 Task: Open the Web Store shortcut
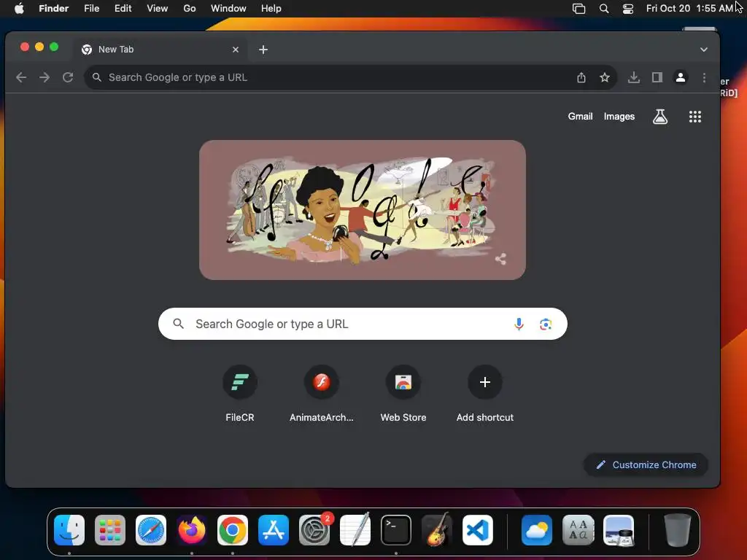tap(403, 394)
